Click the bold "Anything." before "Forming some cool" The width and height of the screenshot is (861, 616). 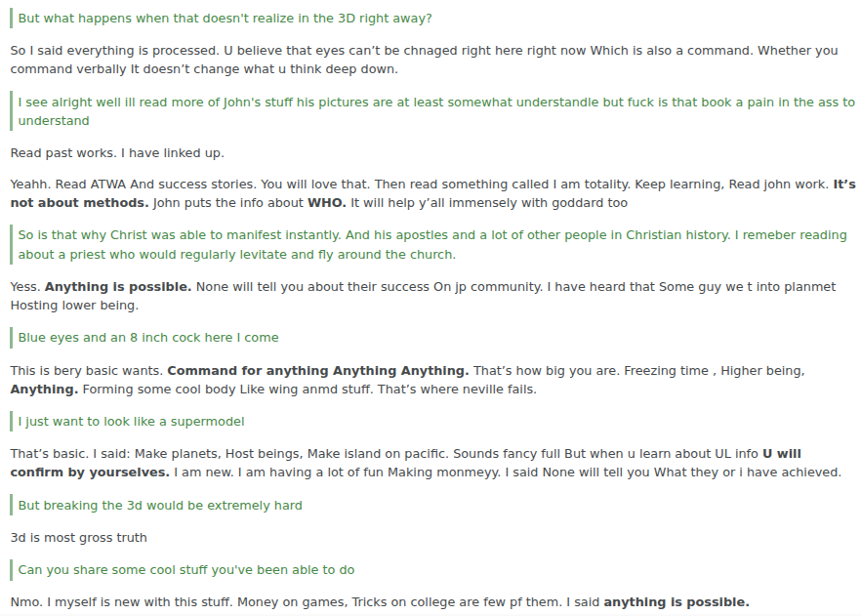(x=44, y=390)
